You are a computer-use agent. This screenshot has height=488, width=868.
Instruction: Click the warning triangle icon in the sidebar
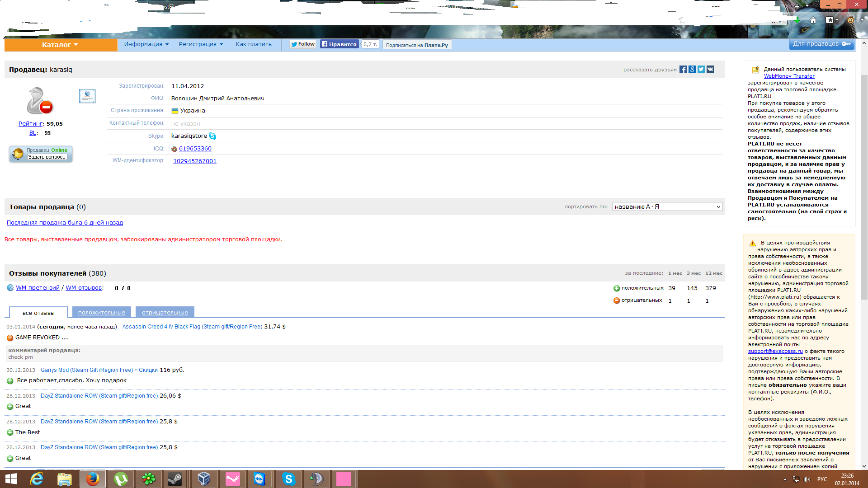[x=753, y=244]
